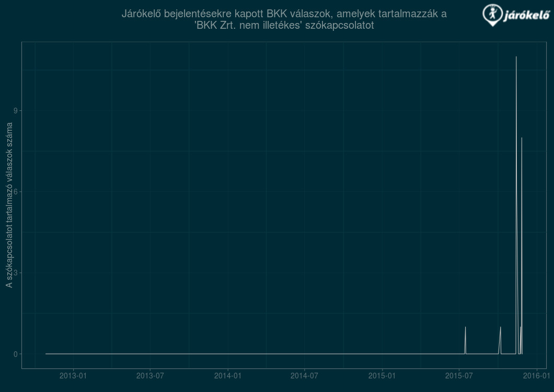Click the y-axis tick label 3
This screenshot has height=392, width=554.
(x=16, y=273)
